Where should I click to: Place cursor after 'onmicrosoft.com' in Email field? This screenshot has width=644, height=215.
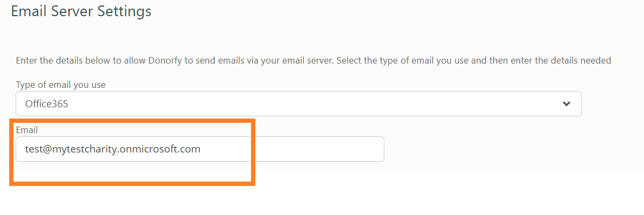[201, 149]
